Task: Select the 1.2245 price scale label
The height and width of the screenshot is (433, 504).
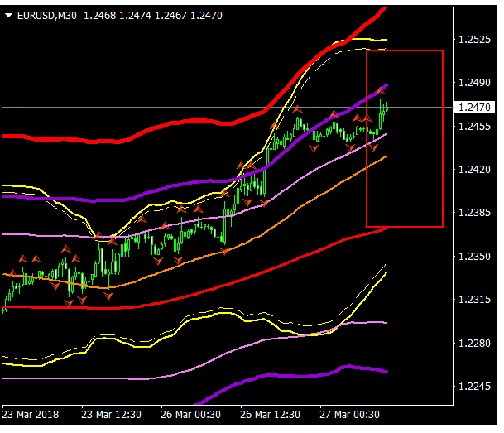Action: [477, 386]
